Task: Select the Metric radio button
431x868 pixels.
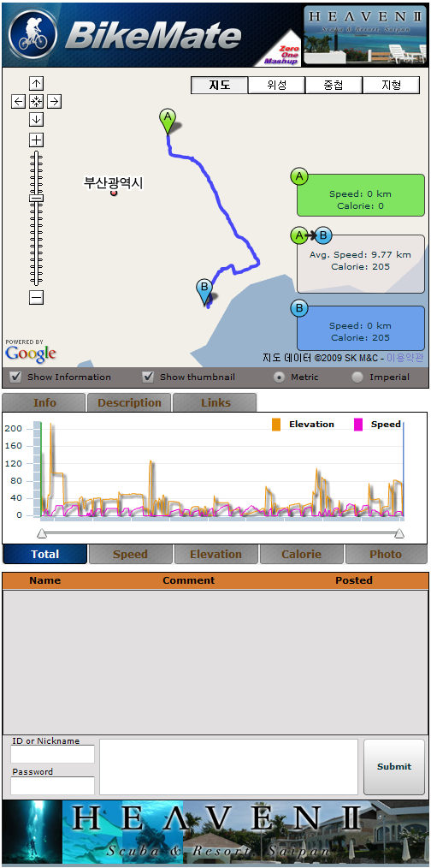Action: pyautogui.click(x=280, y=377)
